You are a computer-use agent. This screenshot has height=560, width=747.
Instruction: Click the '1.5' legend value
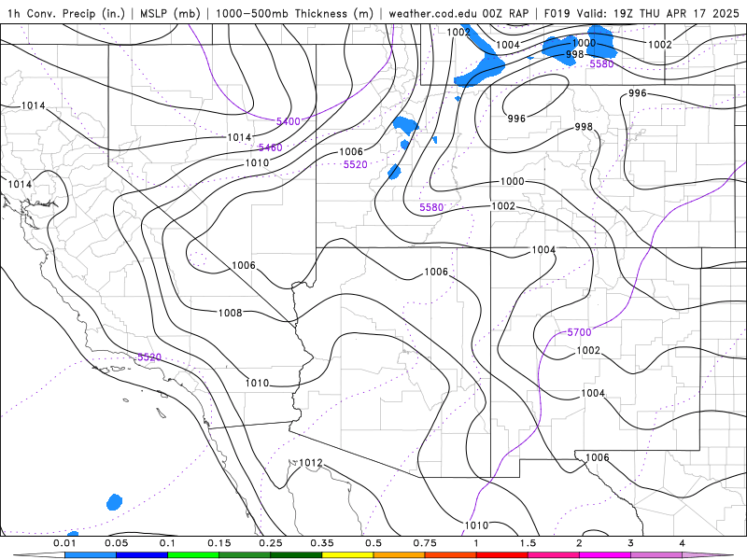point(528,543)
